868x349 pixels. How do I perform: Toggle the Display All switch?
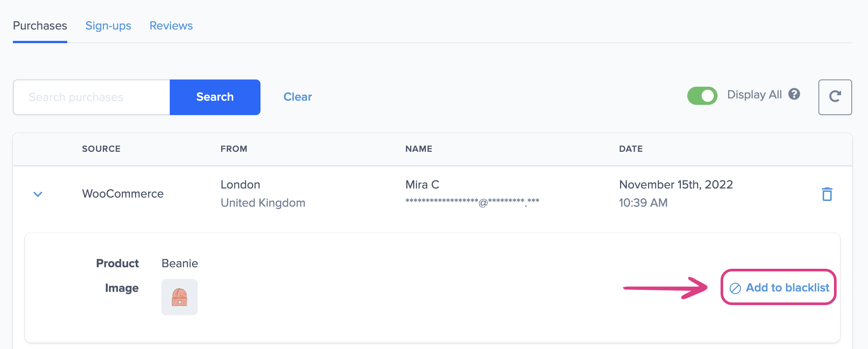(702, 96)
